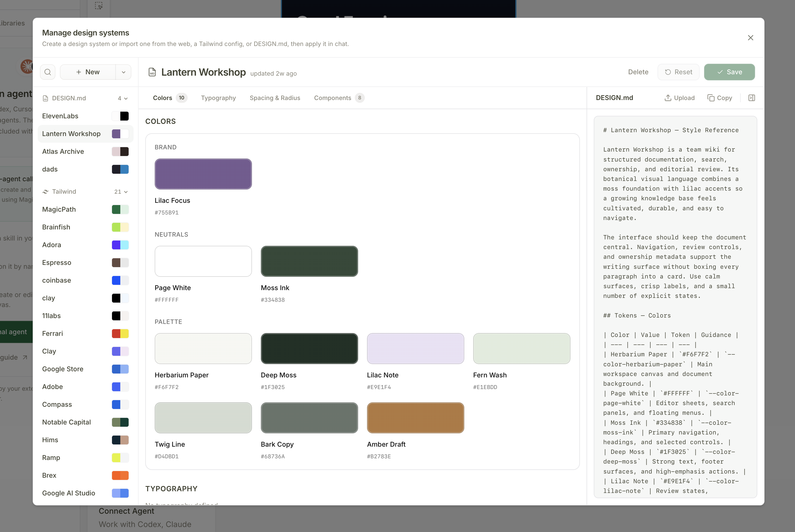This screenshot has width=795, height=532.
Task: Close the Manage design systems dialog
Action: [x=751, y=38]
